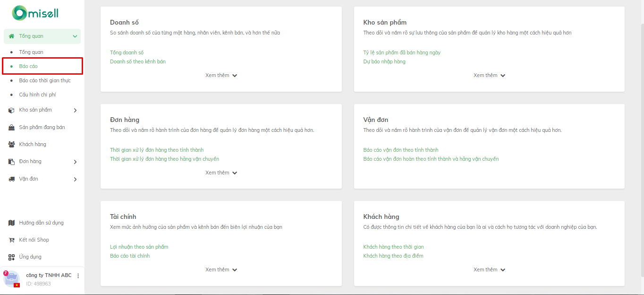Click the company avatar with notification badge
644x295 pixels.
11,279
